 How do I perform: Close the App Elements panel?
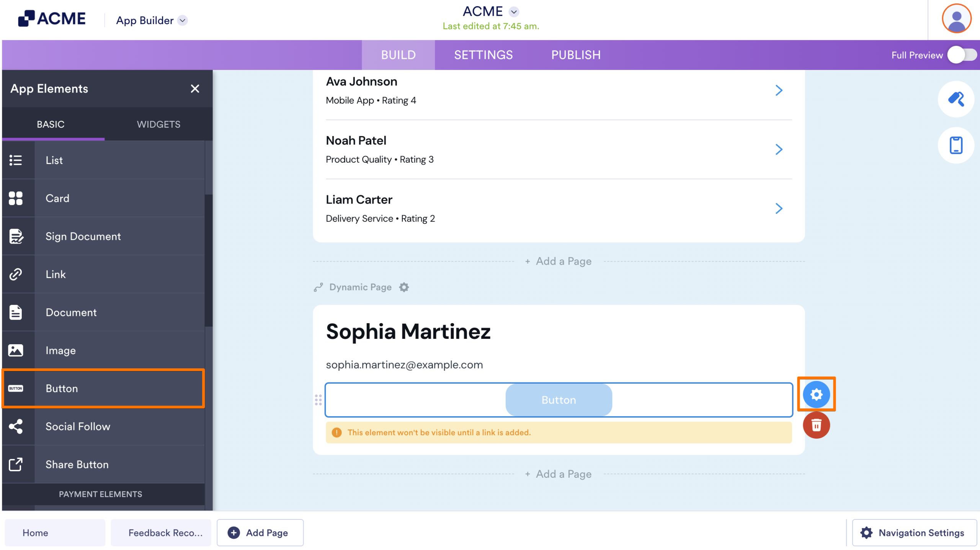tap(195, 89)
